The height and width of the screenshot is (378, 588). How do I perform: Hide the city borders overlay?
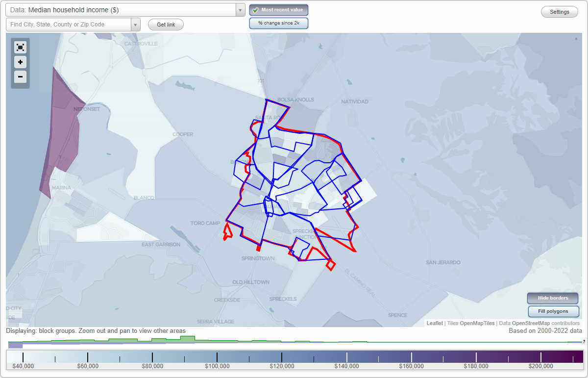(x=552, y=298)
